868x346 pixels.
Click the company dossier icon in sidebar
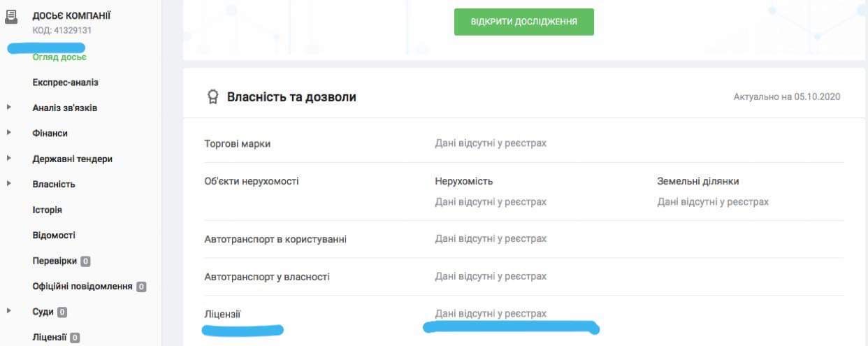(x=10, y=17)
